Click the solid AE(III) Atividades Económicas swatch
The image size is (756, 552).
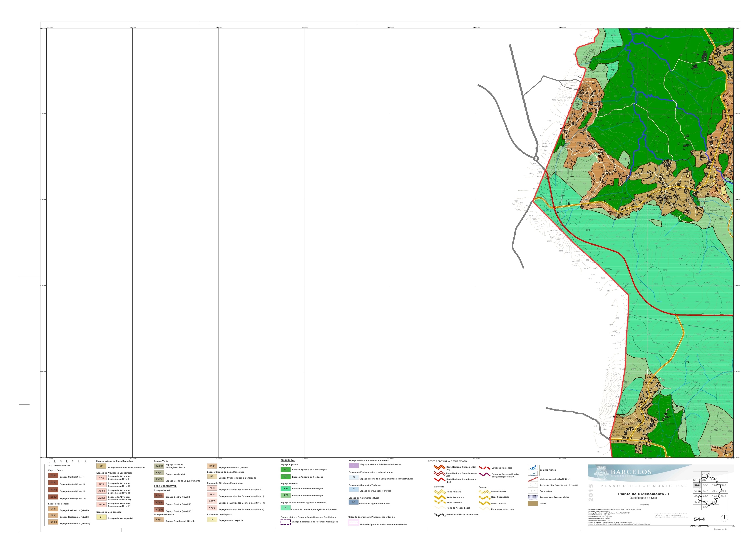[102, 491]
